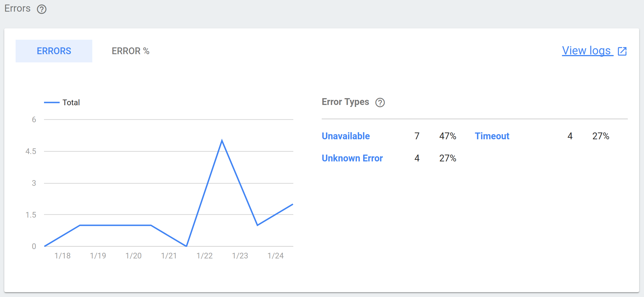Click the Unavailable error type link
The image size is (644, 297).
(346, 136)
